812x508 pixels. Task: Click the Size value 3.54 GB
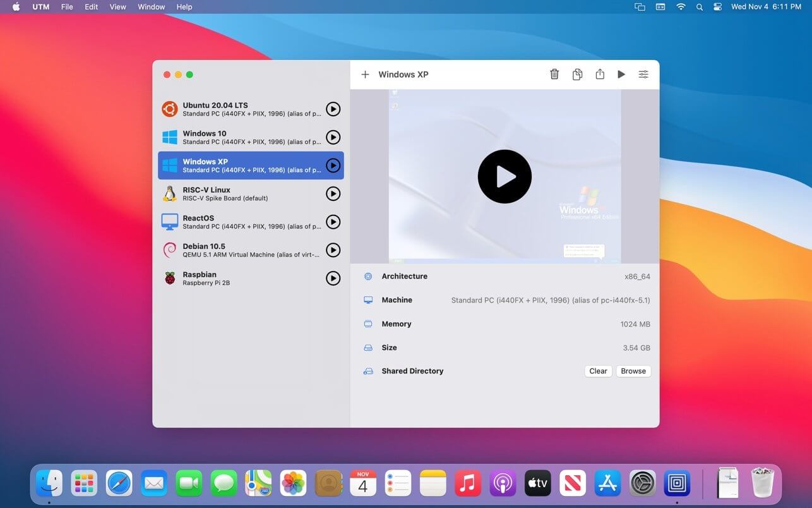point(636,348)
